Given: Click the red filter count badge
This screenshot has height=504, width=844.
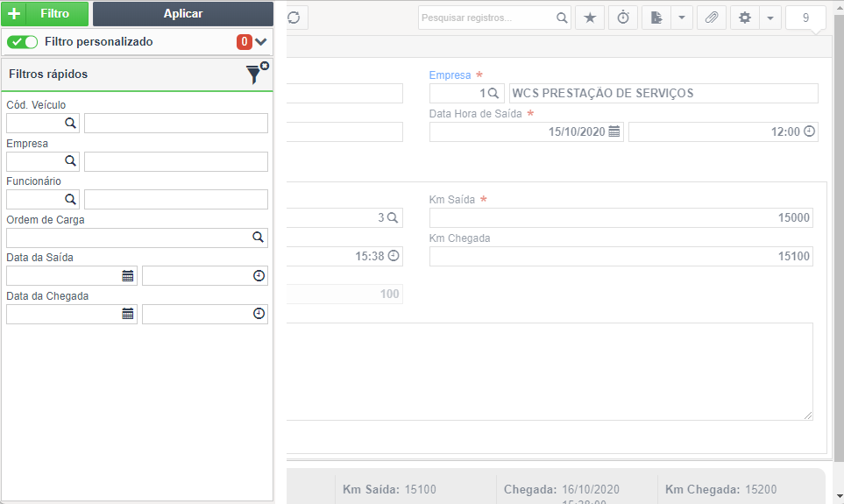Looking at the screenshot, I should pos(245,42).
